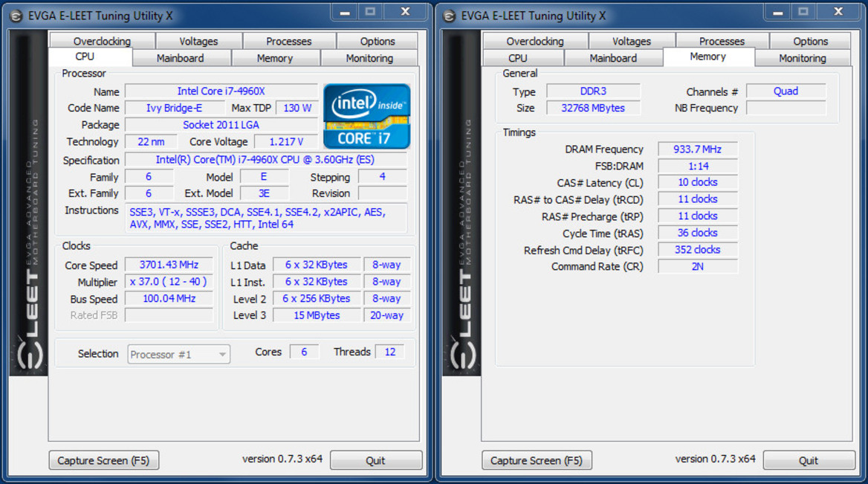Click the 352 clocks tRFC value
This screenshot has width=868, height=484.
[698, 250]
